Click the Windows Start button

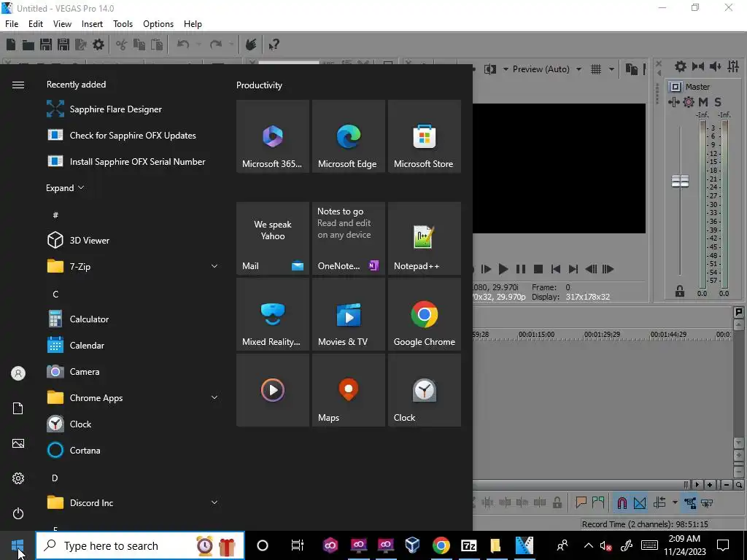18,545
